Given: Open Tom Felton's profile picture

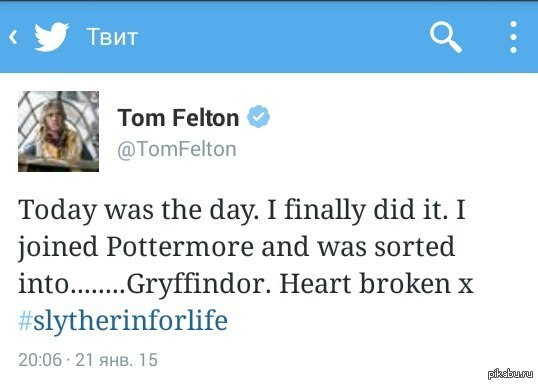Looking at the screenshot, I should 58,131.
